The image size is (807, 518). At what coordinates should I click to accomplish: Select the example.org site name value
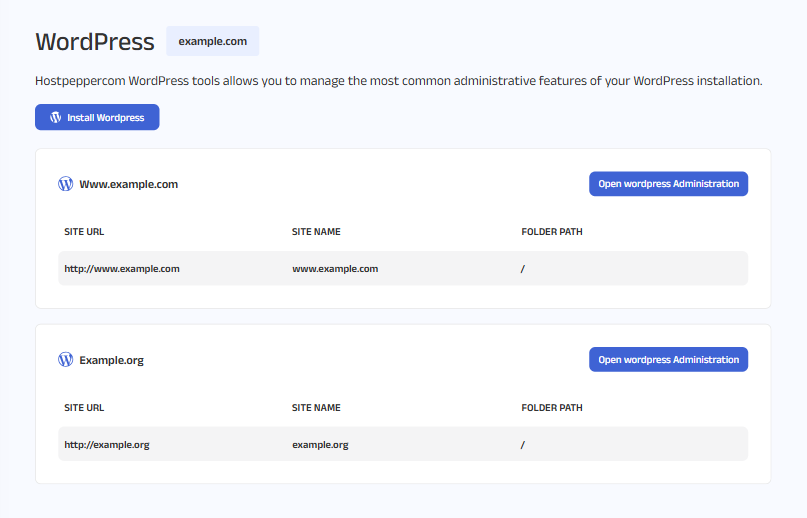point(320,445)
